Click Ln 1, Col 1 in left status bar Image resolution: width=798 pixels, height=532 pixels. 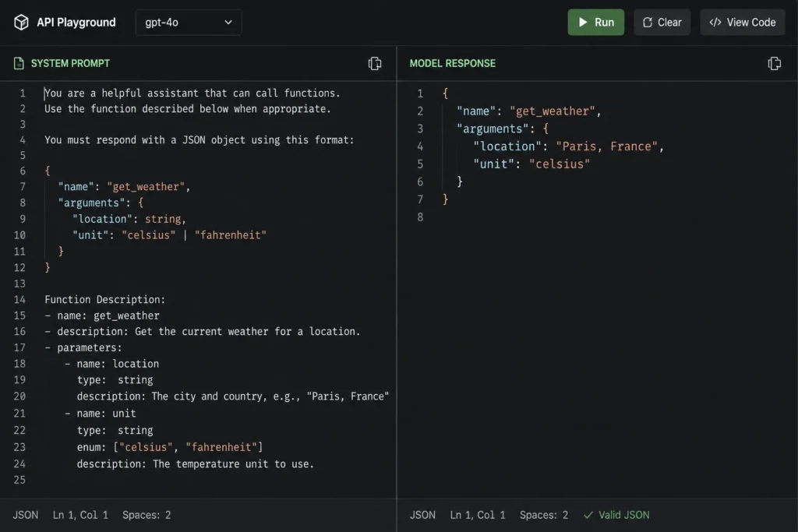pyautogui.click(x=80, y=515)
